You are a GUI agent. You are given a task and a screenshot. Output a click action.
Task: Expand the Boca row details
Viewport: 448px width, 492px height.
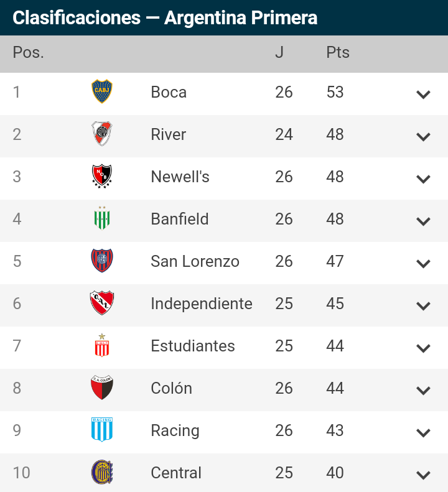(423, 94)
